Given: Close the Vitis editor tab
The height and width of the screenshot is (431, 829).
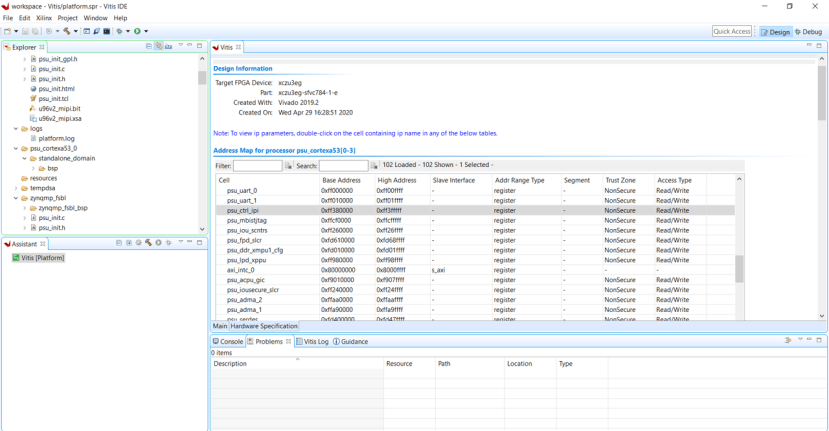Looking at the screenshot, I should click(238, 47).
